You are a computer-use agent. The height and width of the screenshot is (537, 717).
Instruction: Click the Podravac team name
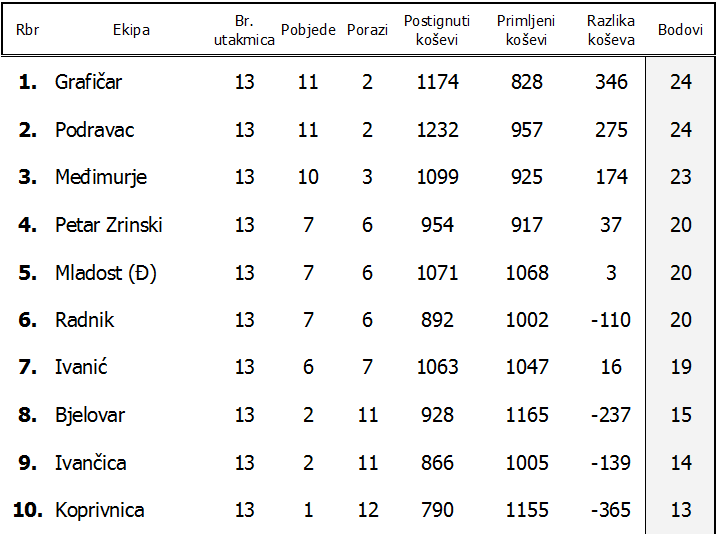coord(94,130)
